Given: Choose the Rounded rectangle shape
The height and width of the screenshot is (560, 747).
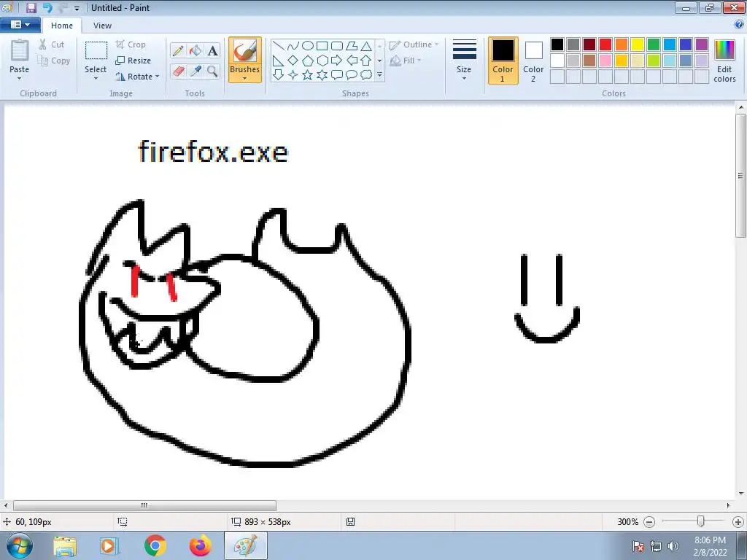Looking at the screenshot, I should click(x=337, y=46).
